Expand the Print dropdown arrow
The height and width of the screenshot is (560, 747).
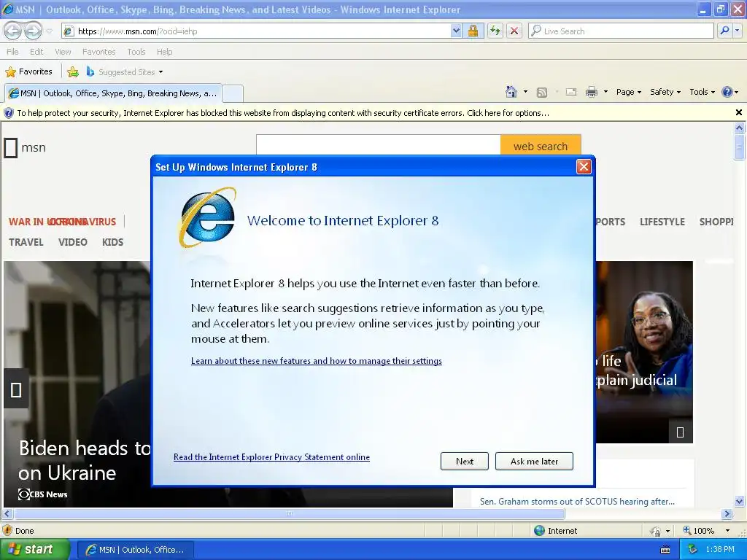pos(605,92)
